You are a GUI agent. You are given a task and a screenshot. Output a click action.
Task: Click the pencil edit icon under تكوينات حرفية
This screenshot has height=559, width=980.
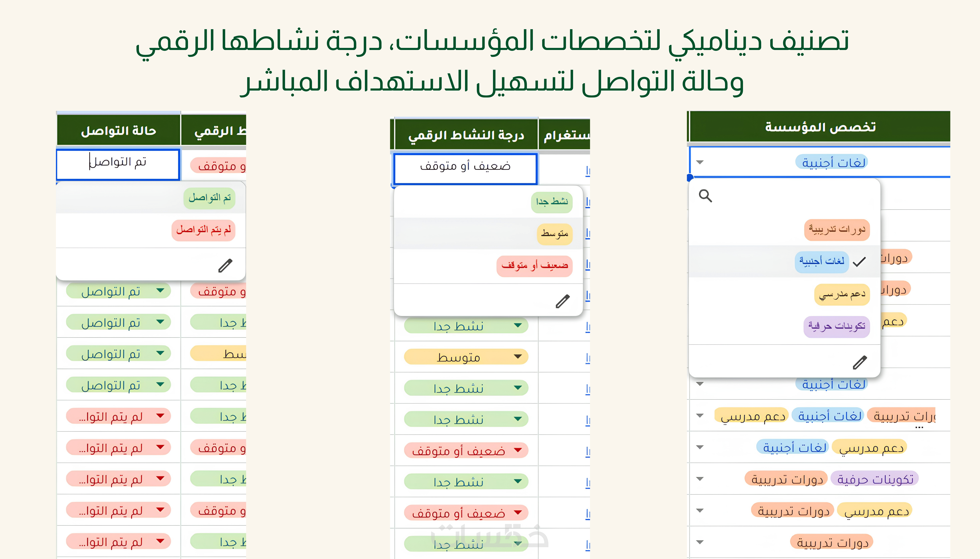point(860,362)
